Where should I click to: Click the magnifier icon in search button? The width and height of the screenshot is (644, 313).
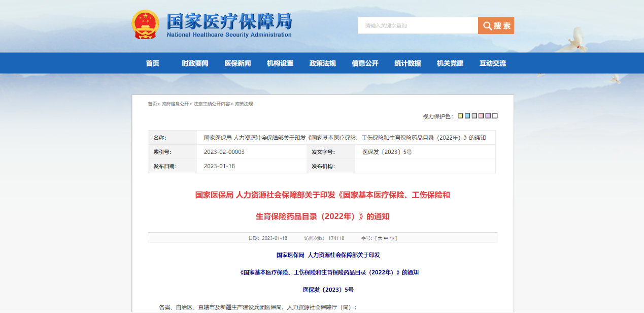pyautogui.click(x=487, y=26)
